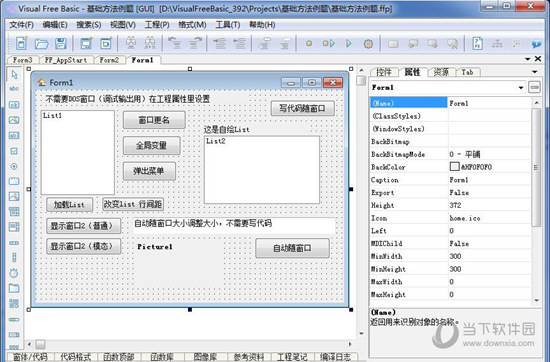Run the program with the green play icon

tap(349, 43)
